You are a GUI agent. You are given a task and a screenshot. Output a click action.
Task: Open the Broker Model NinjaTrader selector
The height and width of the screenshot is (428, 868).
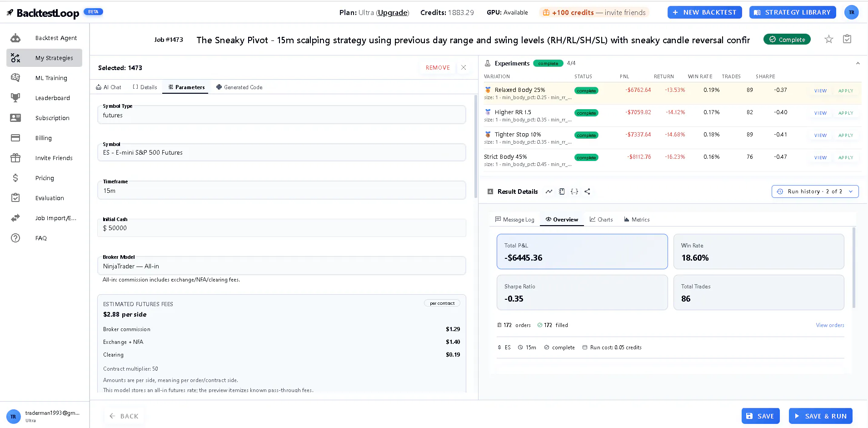pyautogui.click(x=282, y=266)
